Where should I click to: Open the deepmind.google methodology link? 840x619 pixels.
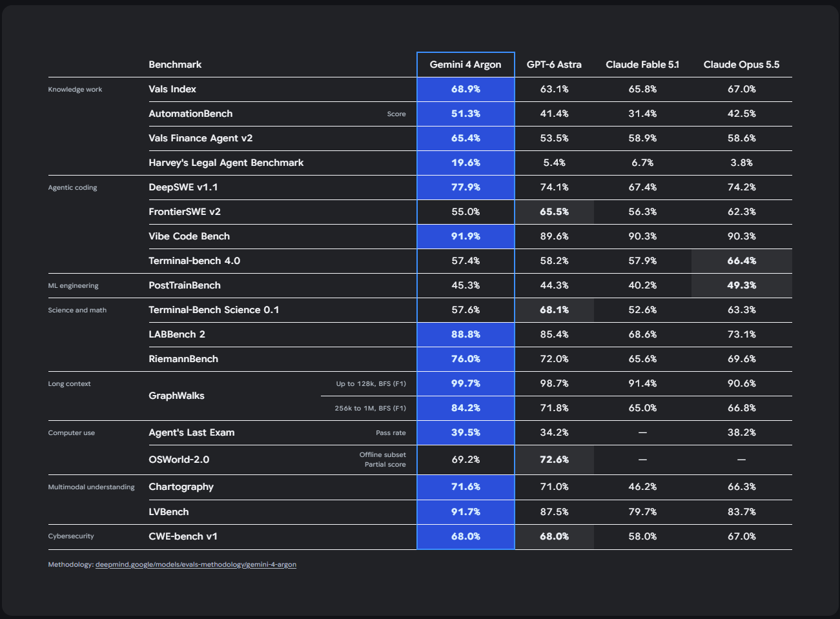[x=196, y=564]
